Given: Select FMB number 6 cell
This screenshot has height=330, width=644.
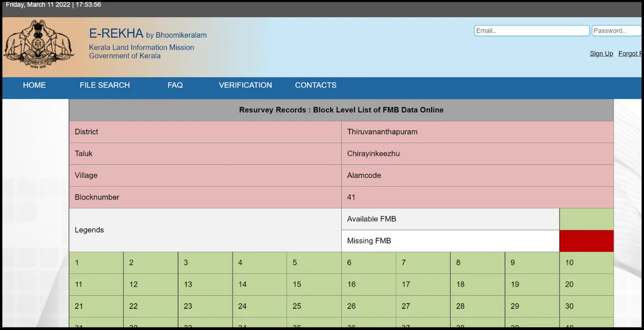Looking at the screenshot, I should click(368, 263).
